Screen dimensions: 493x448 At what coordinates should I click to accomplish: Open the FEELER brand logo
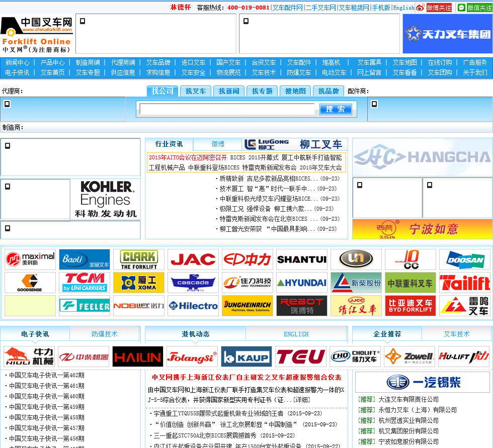click(85, 305)
